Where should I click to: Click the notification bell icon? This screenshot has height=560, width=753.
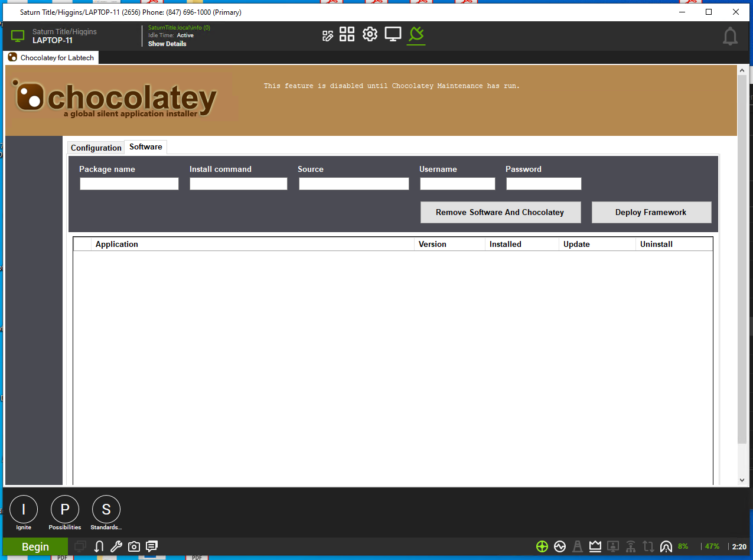coord(730,37)
